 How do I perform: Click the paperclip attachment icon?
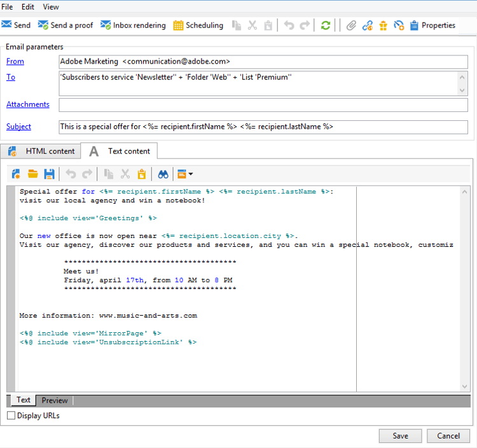[351, 25]
